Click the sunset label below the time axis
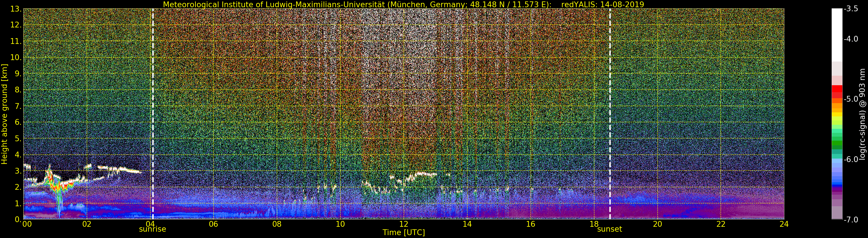This screenshot has height=238, width=868. tap(609, 229)
